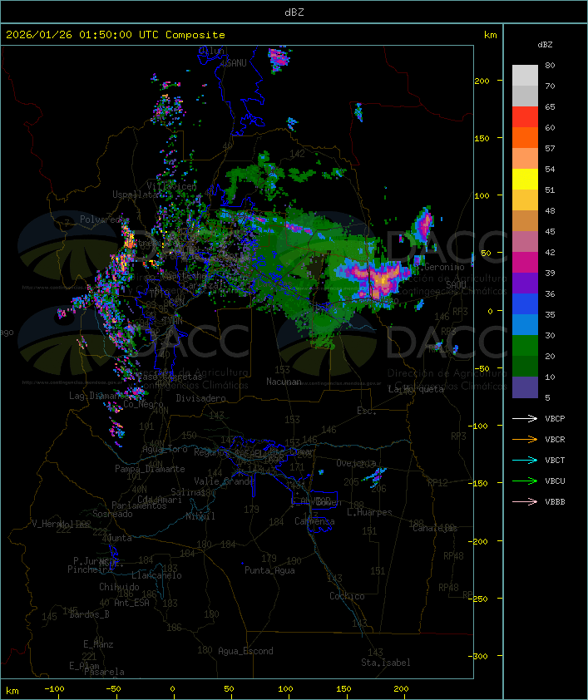The width and height of the screenshot is (588, 700).
Task: Pick the bright green 20-30 dBZ swatch
Action: pos(525,346)
